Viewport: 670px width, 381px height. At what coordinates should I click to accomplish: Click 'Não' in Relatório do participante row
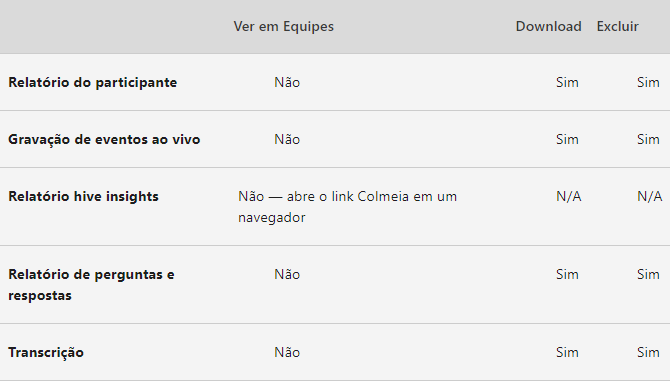287,82
